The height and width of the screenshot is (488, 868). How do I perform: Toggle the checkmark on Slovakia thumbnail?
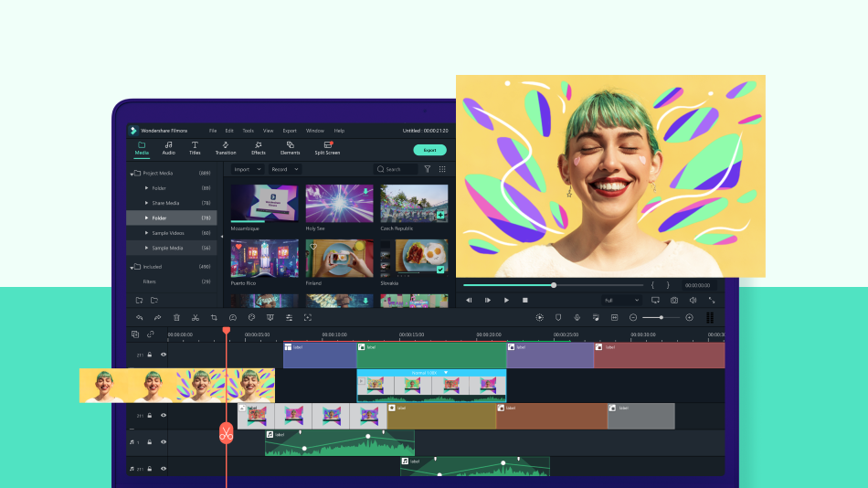(x=440, y=270)
